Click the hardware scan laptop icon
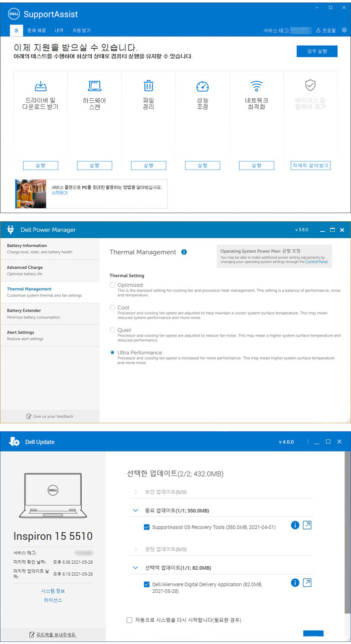This screenshot has width=351, height=644. click(95, 86)
